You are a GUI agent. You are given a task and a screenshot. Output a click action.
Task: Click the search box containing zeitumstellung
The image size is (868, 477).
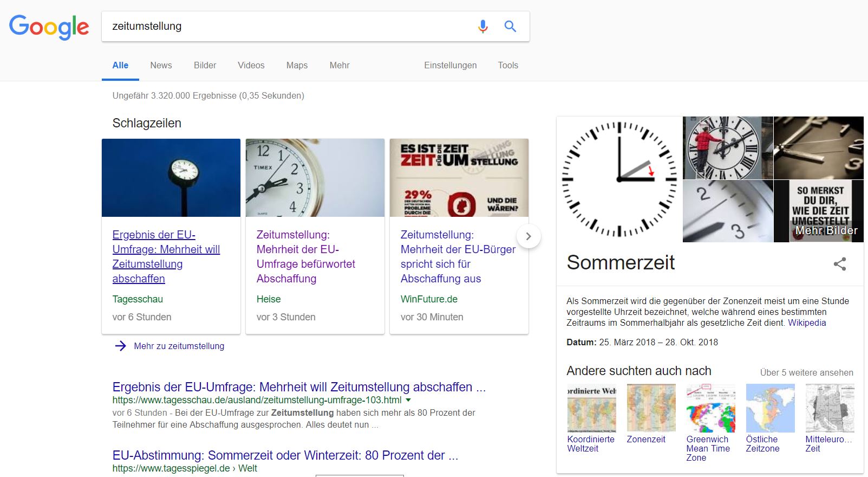click(x=287, y=26)
